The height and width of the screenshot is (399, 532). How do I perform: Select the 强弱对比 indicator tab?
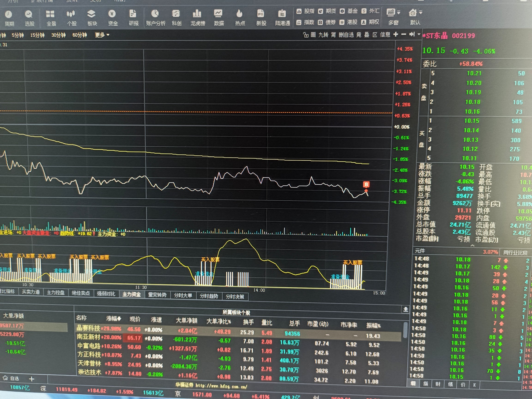point(106,294)
